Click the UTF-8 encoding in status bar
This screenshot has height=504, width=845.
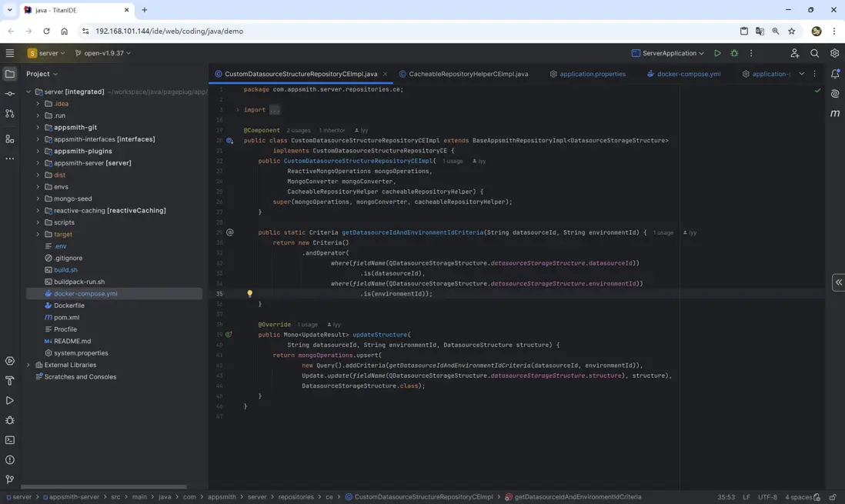[767, 497]
